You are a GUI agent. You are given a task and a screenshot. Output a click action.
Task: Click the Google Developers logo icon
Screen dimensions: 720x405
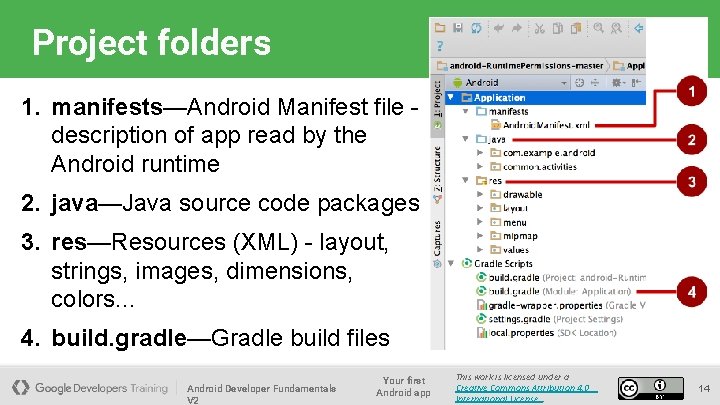coord(21,387)
